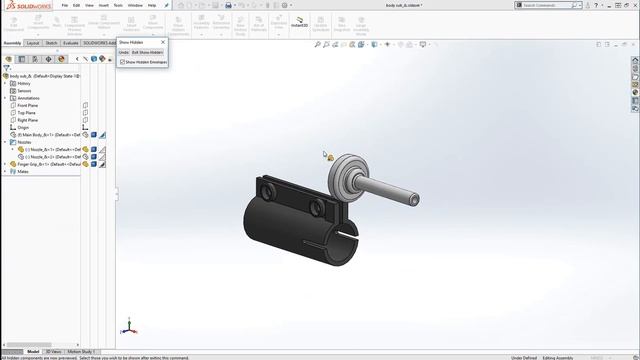Click the Search Commands input field
Image resolution: width=640 pixels, height=360 pixels.
point(547,5)
